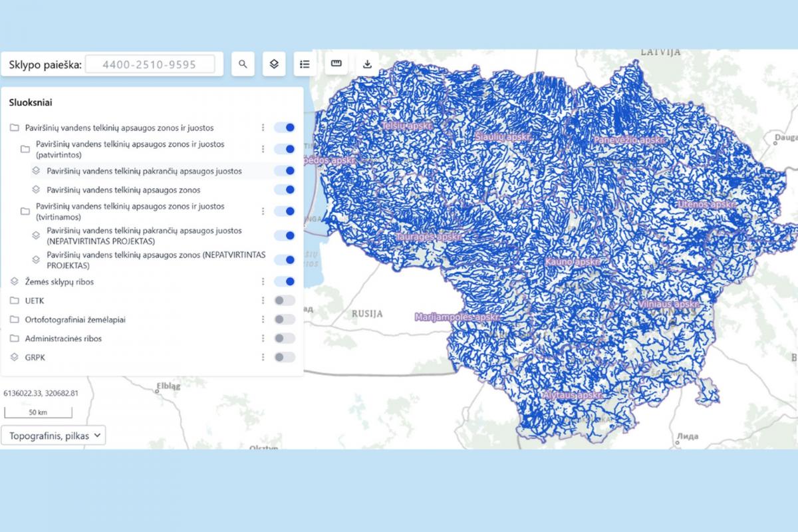Open the Topografinis, pilkas basemap dropdown
Image resolution: width=798 pixels, height=532 pixels.
pyautogui.click(x=55, y=436)
